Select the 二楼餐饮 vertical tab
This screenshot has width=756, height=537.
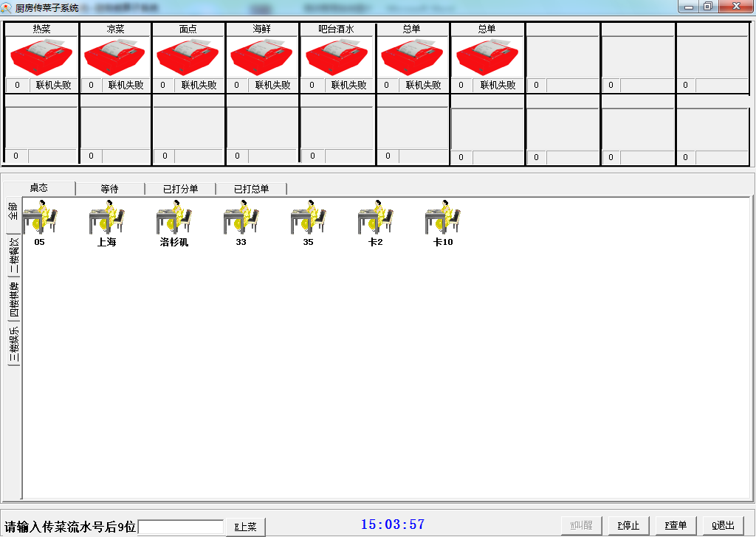point(13,255)
